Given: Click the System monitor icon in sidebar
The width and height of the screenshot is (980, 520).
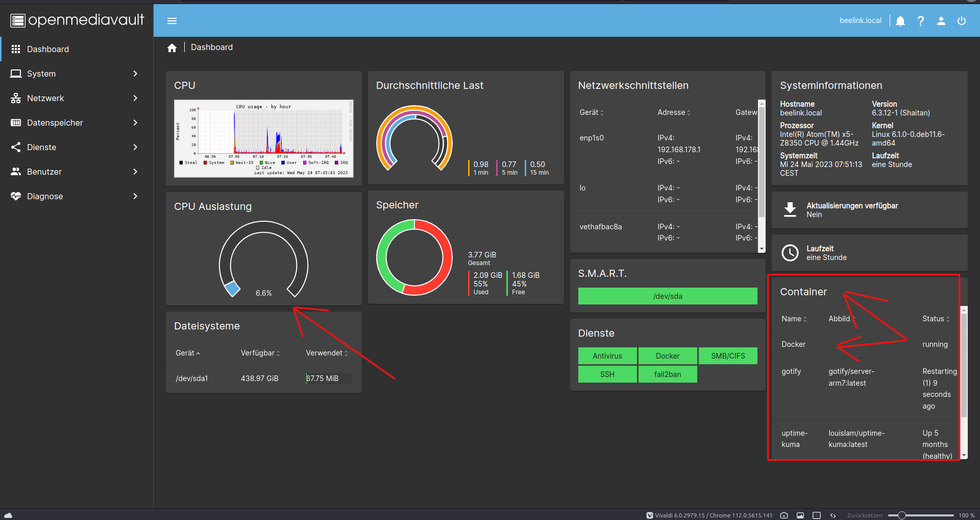Looking at the screenshot, I should (16, 74).
